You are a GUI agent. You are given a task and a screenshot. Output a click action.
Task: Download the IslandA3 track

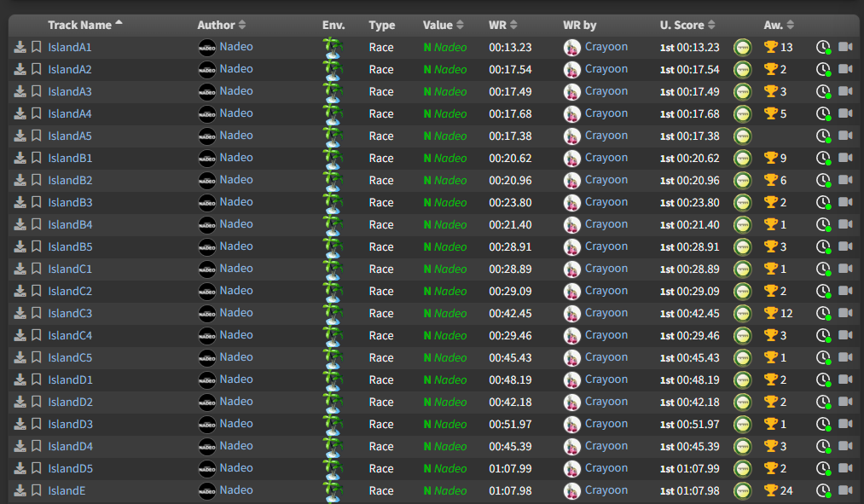tap(20, 91)
